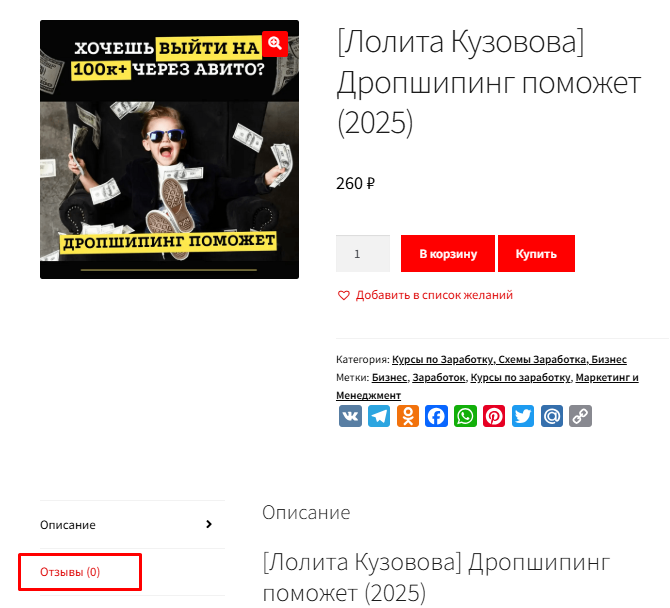Screen dimensions: 670x608
Task: Click the Купить button
Action: (536, 253)
